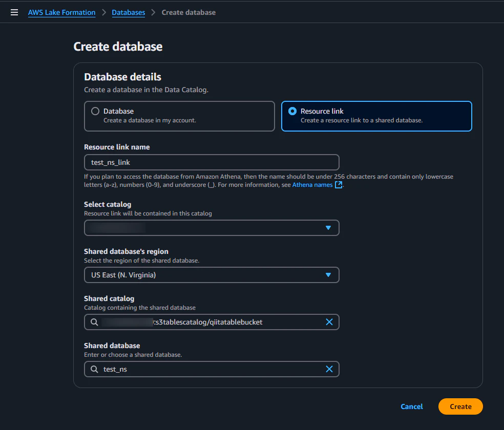
Task: Open the Select catalog dropdown
Action: coord(212,228)
